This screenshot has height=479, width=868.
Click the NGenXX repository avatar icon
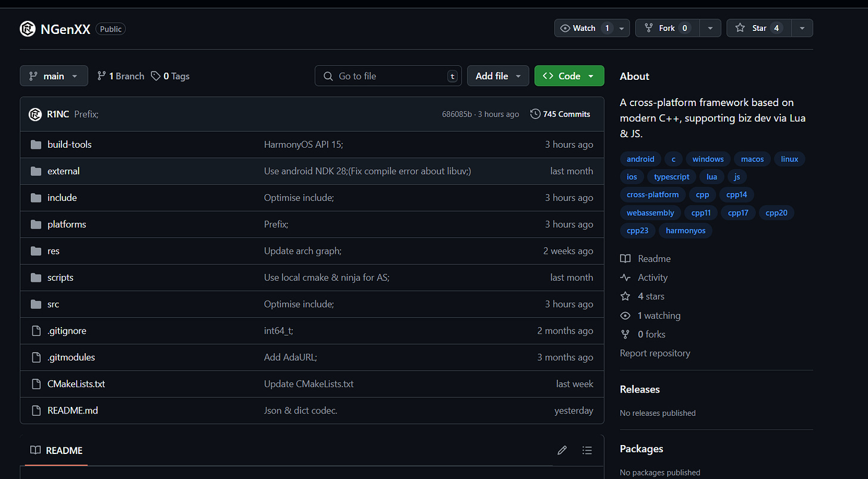coord(27,29)
